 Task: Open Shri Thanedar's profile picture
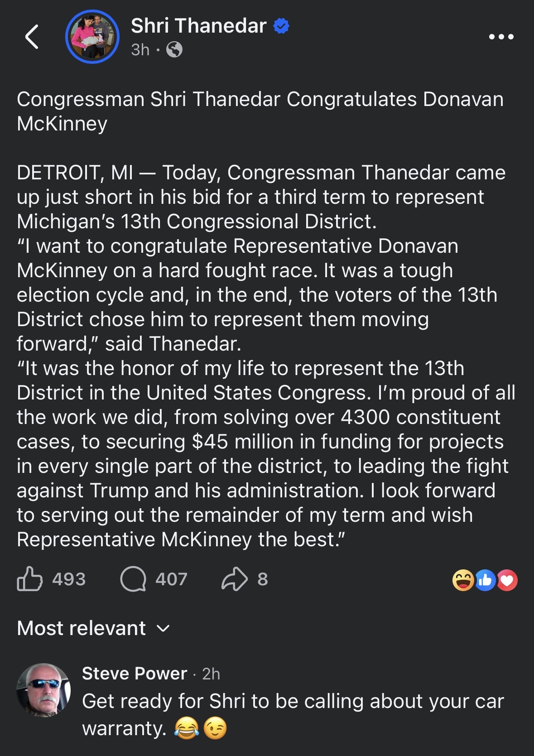point(92,37)
